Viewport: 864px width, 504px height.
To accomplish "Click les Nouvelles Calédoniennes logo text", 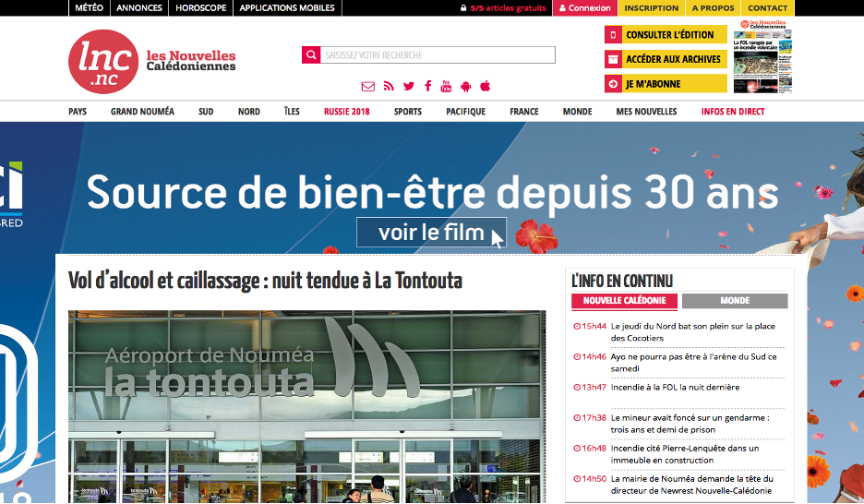I will click(x=191, y=61).
